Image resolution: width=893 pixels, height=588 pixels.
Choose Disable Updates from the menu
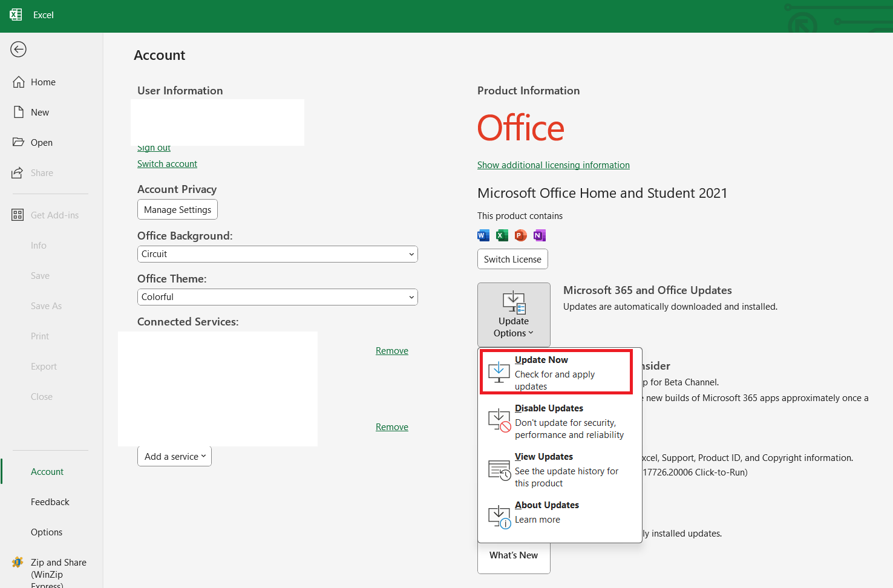click(560, 421)
